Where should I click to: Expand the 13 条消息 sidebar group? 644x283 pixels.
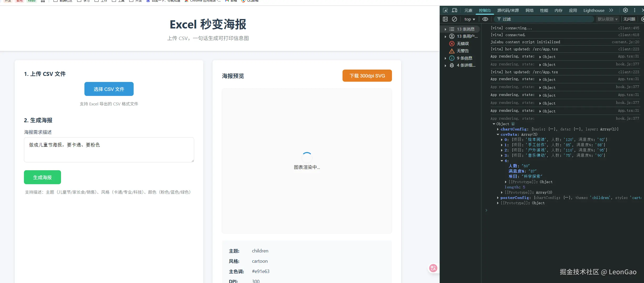coord(445,29)
